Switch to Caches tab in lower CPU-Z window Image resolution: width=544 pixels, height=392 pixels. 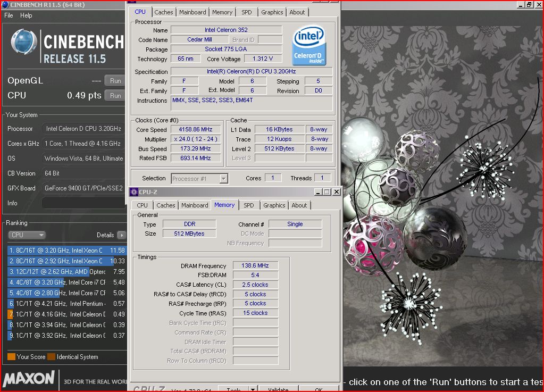(x=165, y=205)
